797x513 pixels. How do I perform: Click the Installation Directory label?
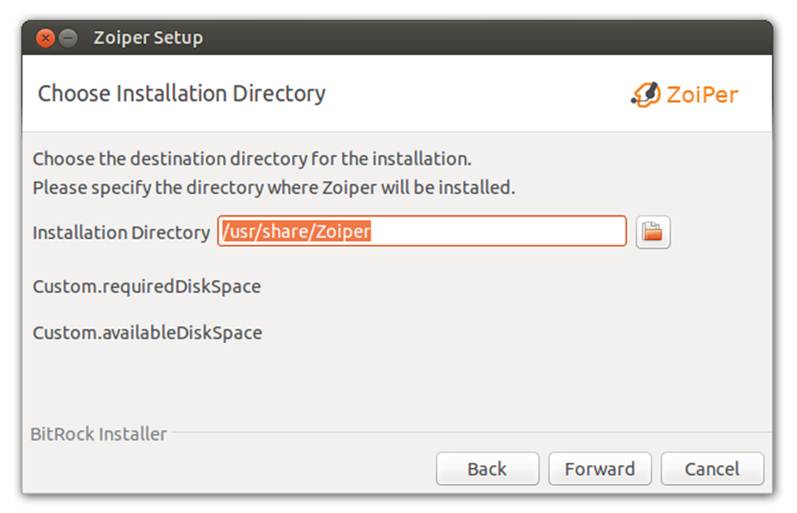click(x=121, y=232)
